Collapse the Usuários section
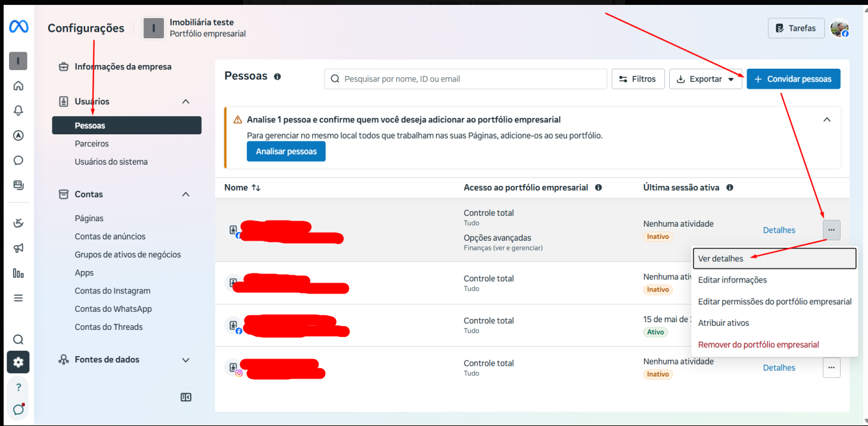Image resolution: width=868 pixels, height=426 pixels. click(x=186, y=101)
